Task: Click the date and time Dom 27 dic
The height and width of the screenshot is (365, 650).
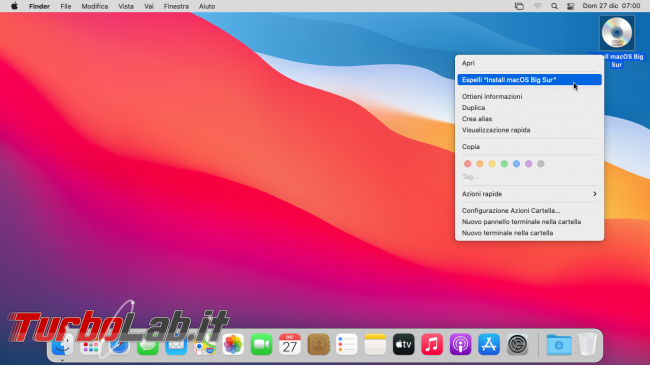Action: [x=611, y=6]
